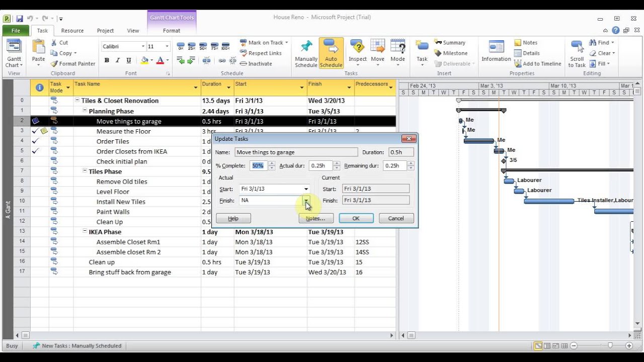
Task: Click Add to Timeline
Action: pyautogui.click(x=536, y=64)
